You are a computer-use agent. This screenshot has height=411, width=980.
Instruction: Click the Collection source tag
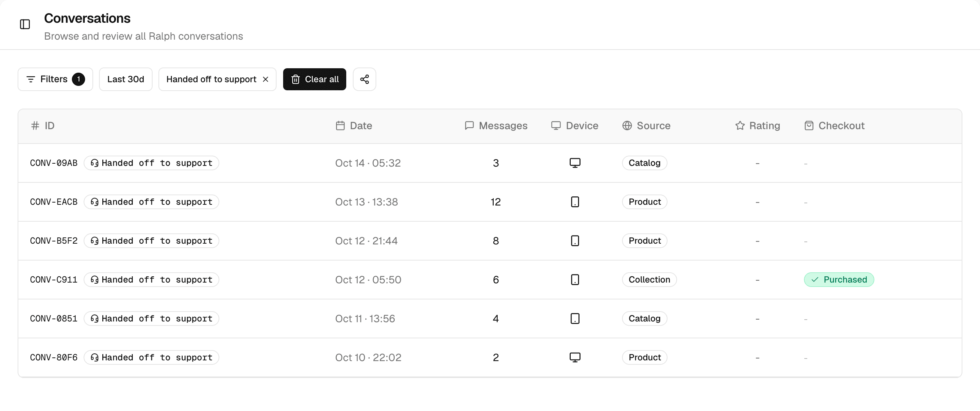[649, 280]
